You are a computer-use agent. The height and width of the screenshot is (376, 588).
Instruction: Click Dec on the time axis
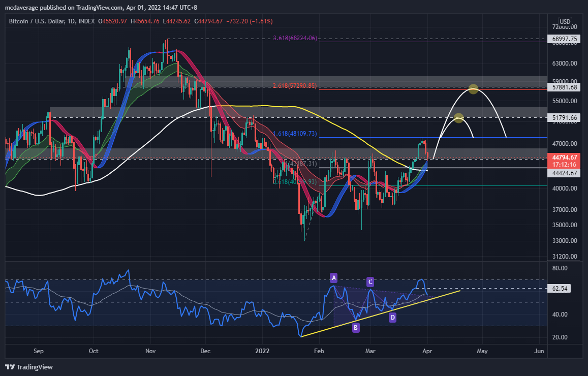[205, 351]
